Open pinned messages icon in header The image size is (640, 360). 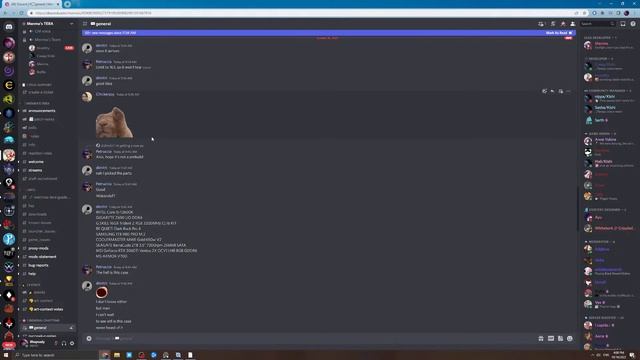(x=563, y=24)
